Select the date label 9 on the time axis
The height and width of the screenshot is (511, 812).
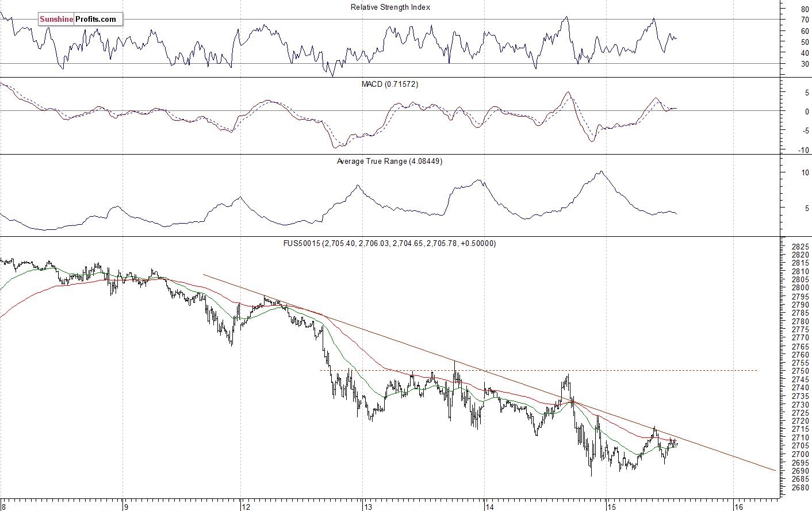point(125,507)
